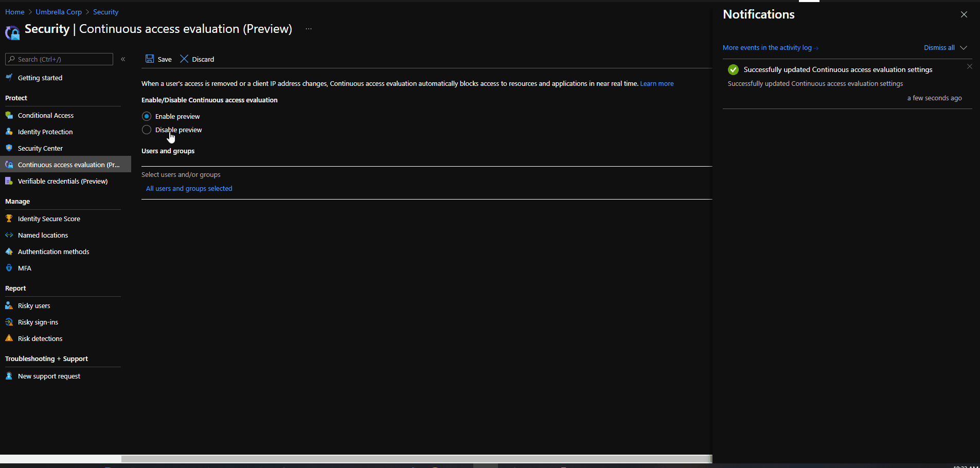The height and width of the screenshot is (468, 980).
Task: Go to Home via breadcrumb
Action: coord(15,11)
